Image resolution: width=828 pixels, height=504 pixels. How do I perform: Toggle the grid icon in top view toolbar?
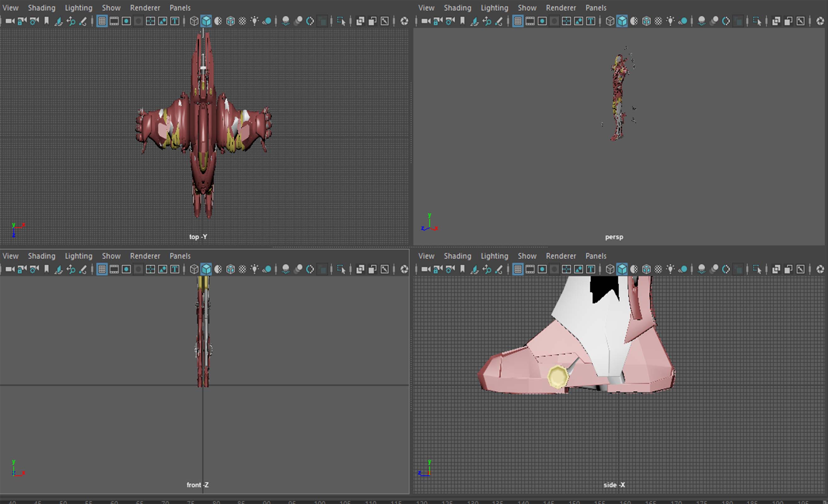point(102,21)
